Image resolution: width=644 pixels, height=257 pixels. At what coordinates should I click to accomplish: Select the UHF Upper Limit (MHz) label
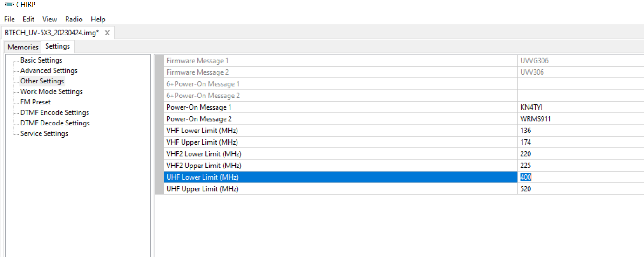(x=202, y=189)
